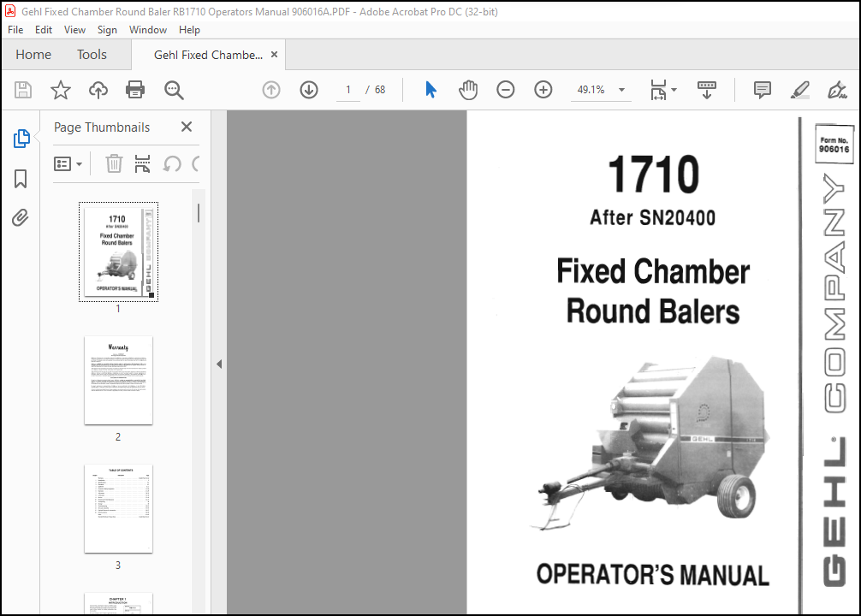Open the View menu

[x=74, y=30]
